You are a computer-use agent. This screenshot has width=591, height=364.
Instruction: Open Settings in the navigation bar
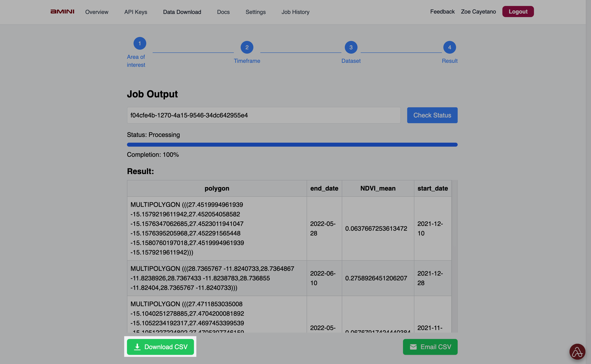click(255, 12)
